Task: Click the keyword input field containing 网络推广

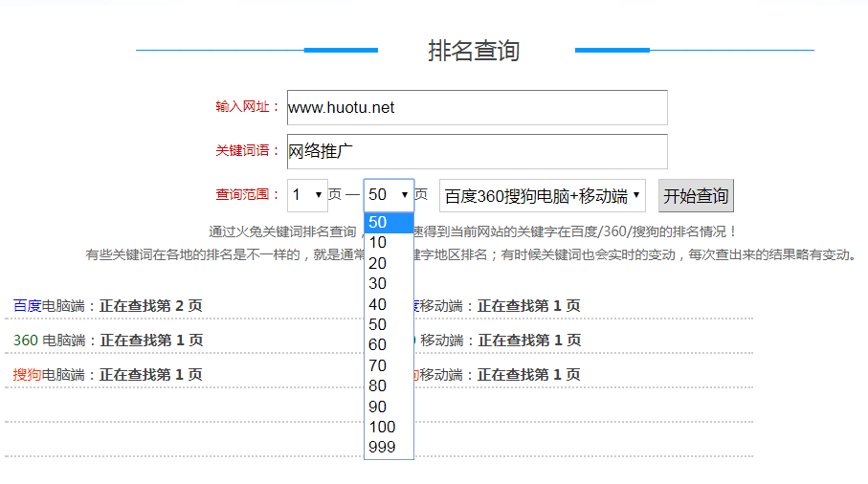Action: [477, 151]
